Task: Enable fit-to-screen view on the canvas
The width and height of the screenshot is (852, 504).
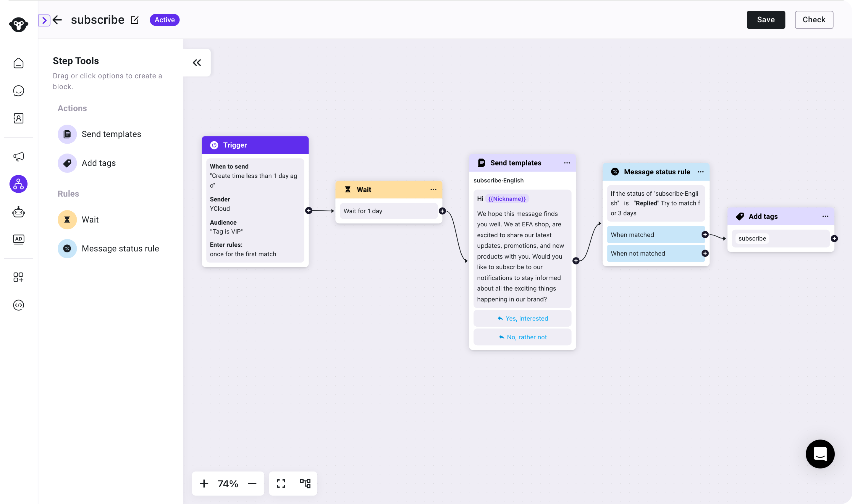Action: pos(281,483)
